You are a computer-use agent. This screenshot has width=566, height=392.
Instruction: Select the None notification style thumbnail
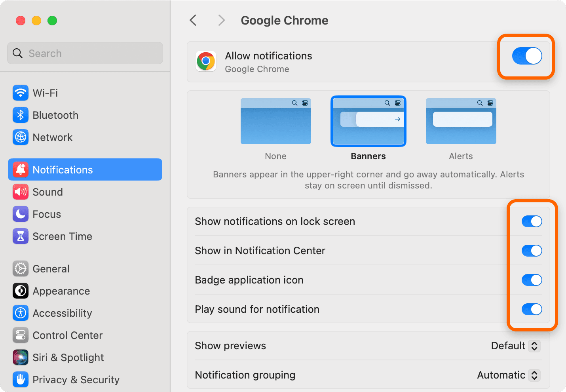click(276, 121)
